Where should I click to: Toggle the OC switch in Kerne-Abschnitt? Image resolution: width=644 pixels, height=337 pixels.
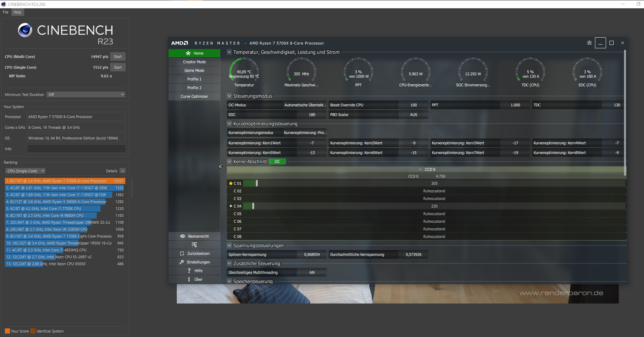click(277, 162)
